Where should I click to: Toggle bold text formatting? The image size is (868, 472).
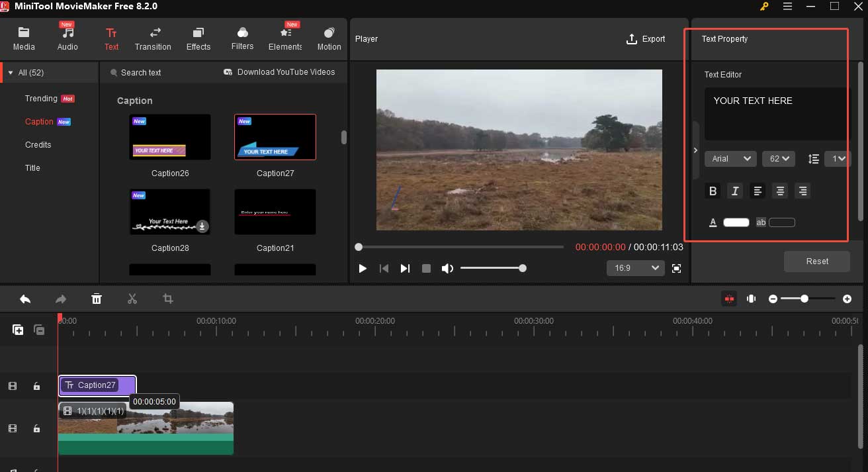coord(713,191)
